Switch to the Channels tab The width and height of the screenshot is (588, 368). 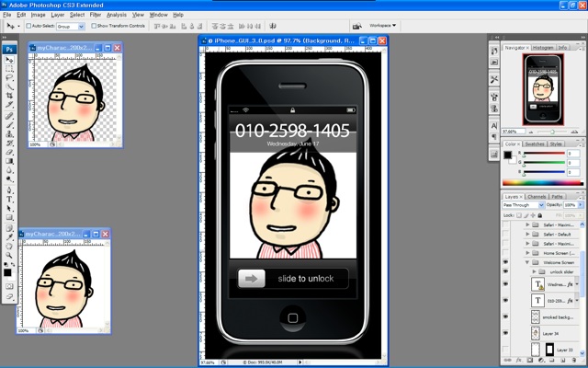tap(537, 196)
